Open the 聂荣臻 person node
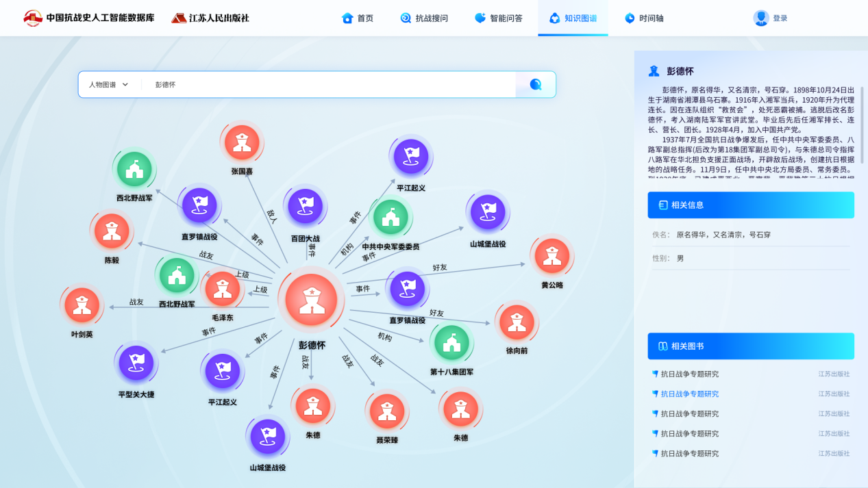 click(x=387, y=411)
